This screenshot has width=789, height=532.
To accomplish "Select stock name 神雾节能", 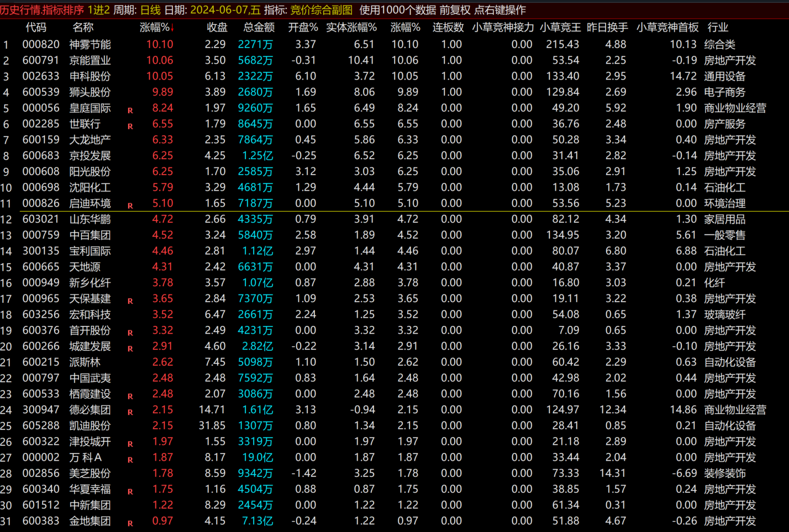I will (x=90, y=44).
